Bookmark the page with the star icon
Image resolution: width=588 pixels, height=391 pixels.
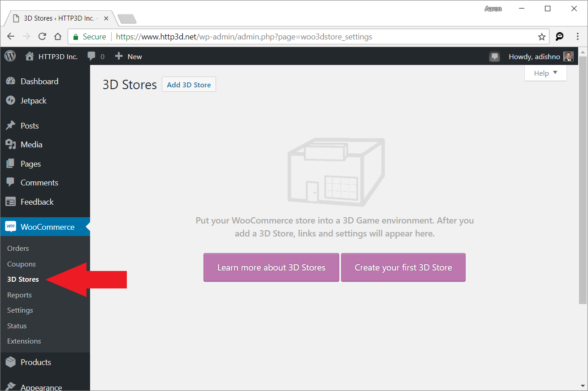[541, 37]
